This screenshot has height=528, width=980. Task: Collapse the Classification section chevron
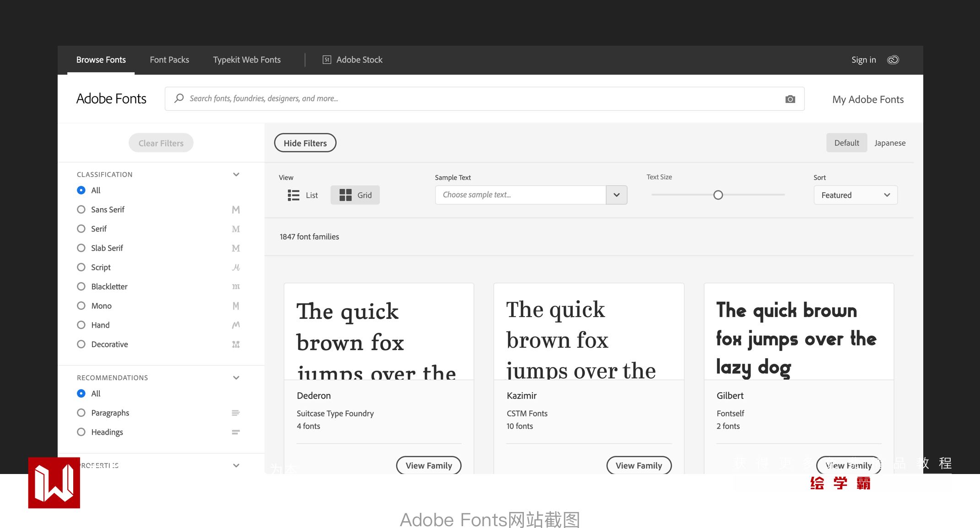click(x=236, y=174)
